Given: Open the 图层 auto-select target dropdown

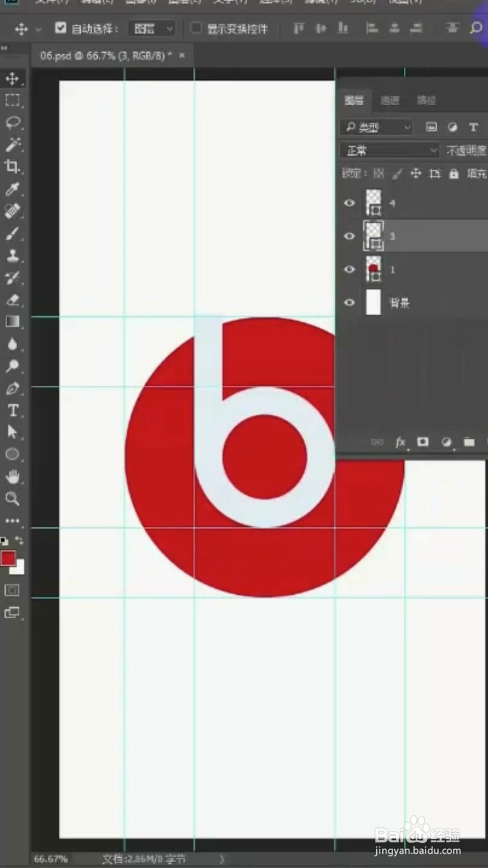Looking at the screenshot, I should click(x=152, y=28).
